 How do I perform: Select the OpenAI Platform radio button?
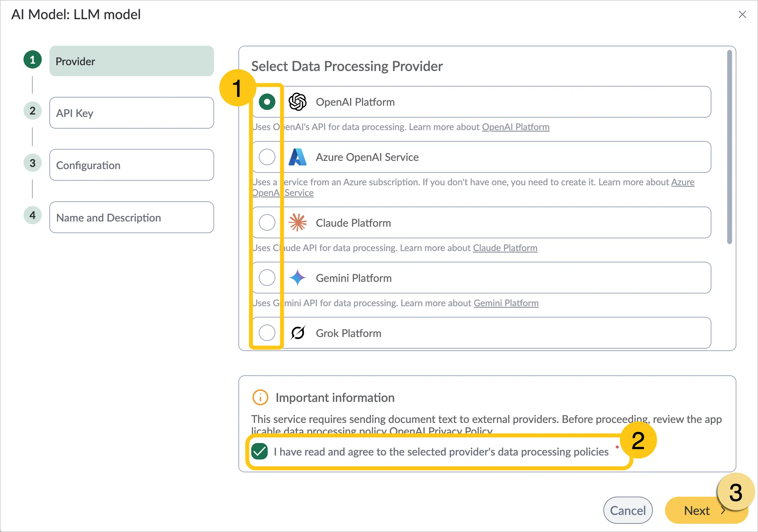(267, 101)
